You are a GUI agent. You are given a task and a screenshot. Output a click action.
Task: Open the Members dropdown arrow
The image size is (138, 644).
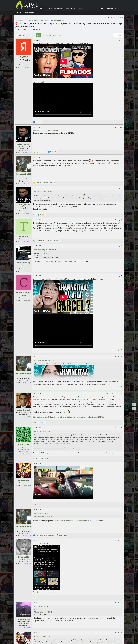point(75,8)
